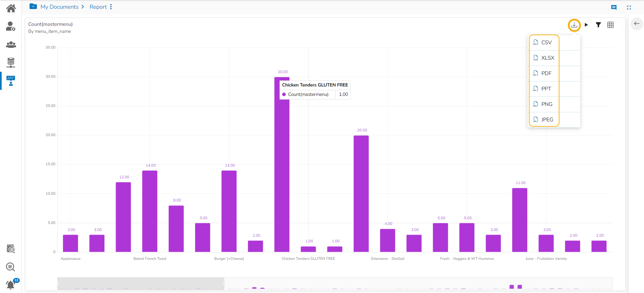This screenshot has width=644, height=293.
Task: Click the filter funnel icon
Action: point(598,25)
